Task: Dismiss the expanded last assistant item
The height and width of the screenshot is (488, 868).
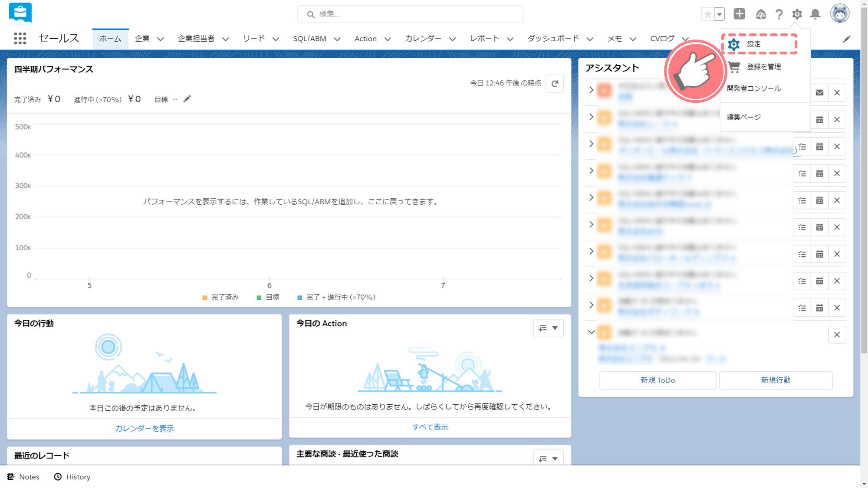Action: [837, 335]
